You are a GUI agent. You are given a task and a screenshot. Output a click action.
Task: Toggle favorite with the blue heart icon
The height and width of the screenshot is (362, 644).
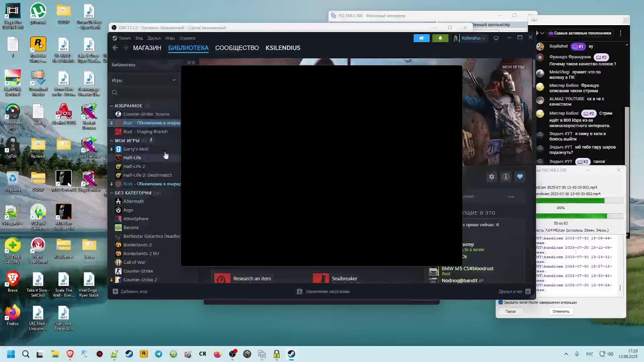(x=520, y=176)
